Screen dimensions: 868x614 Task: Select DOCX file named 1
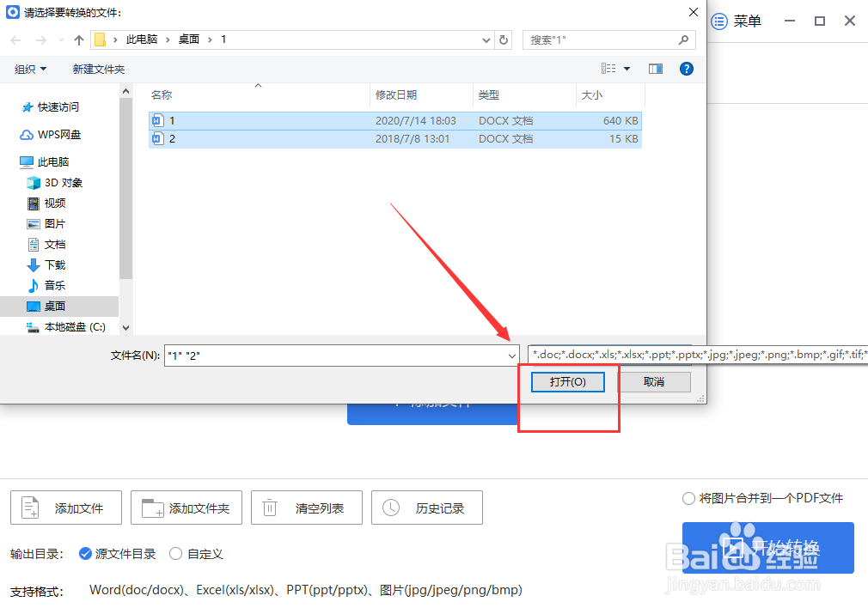coord(395,120)
